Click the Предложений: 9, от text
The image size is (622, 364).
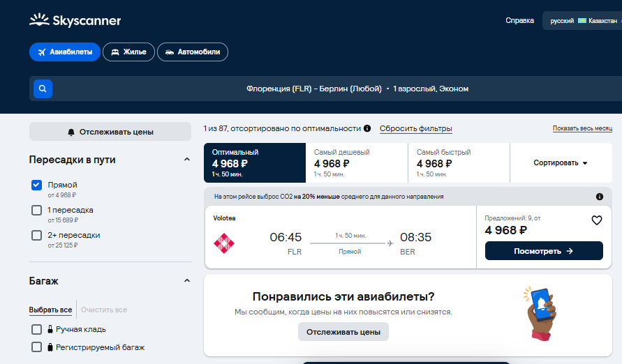click(x=512, y=218)
